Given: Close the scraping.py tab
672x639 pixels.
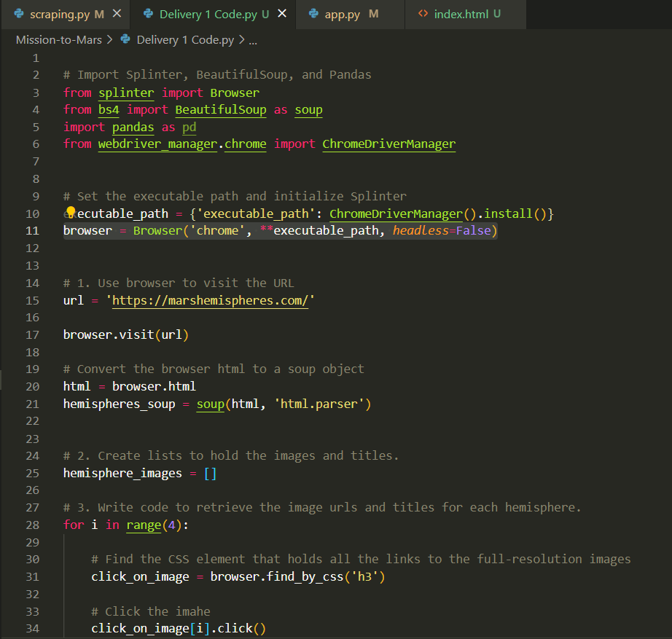Looking at the screenshot, I should tap(117, 14).
